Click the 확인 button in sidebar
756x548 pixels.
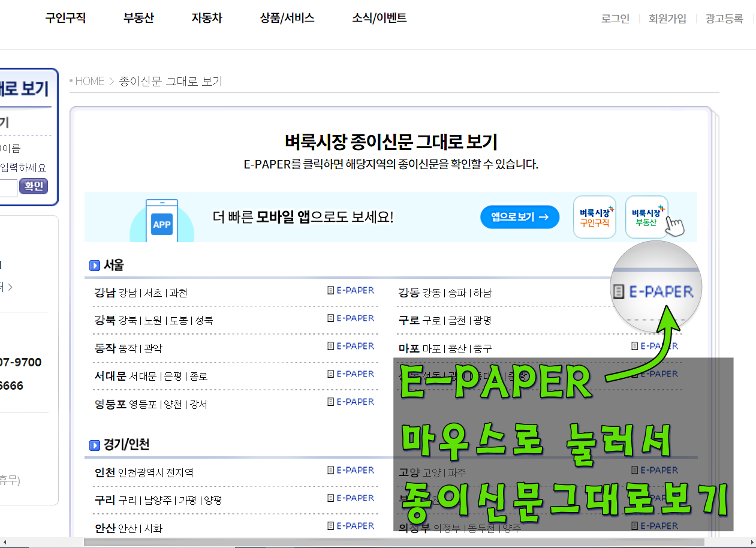34,186
